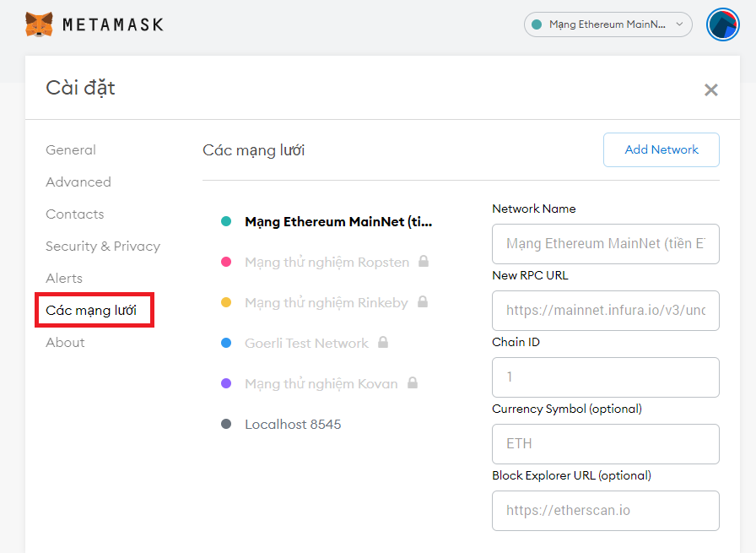Viewport: 756px width, 553px height.
Task: Click the Cài đặt settings heading
Action: coord(80,89)
